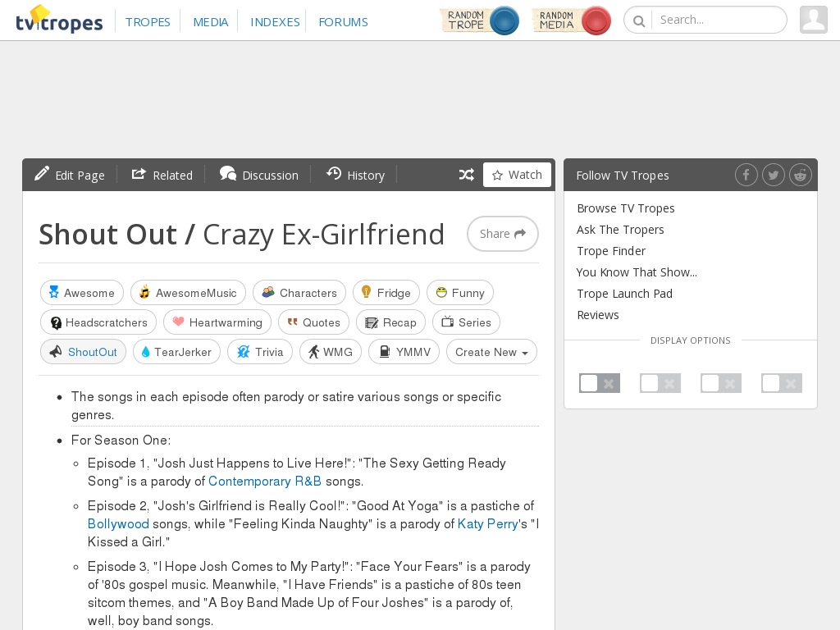Open the Forums menu

344,22
